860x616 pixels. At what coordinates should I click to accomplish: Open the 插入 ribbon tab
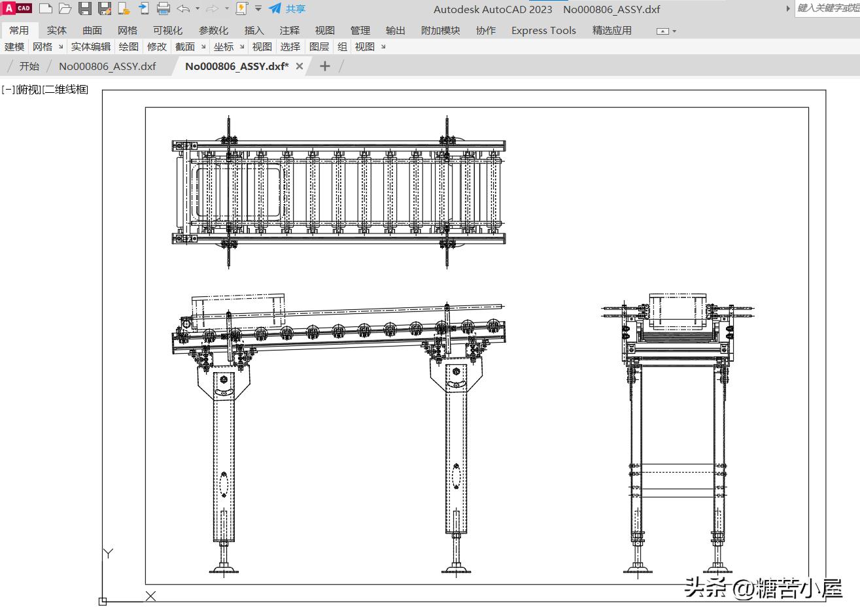pyautogui.click(x=254, y=31)
